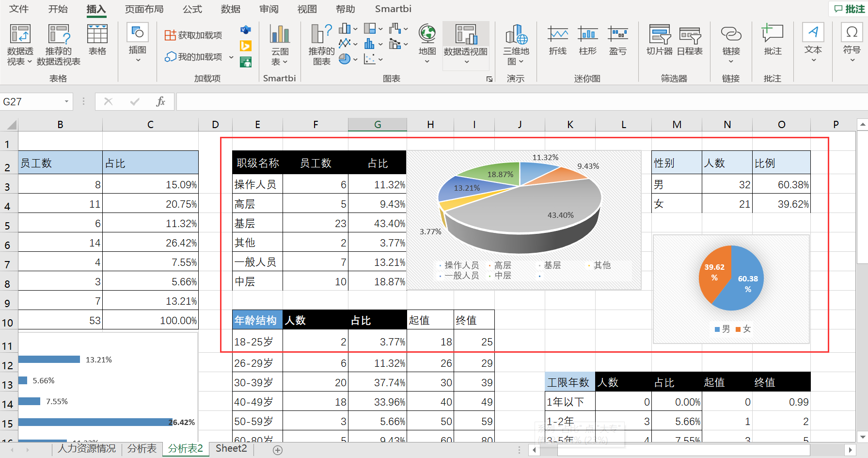Open the 链接 link button

pyautogui.click(x=731, y=44)
